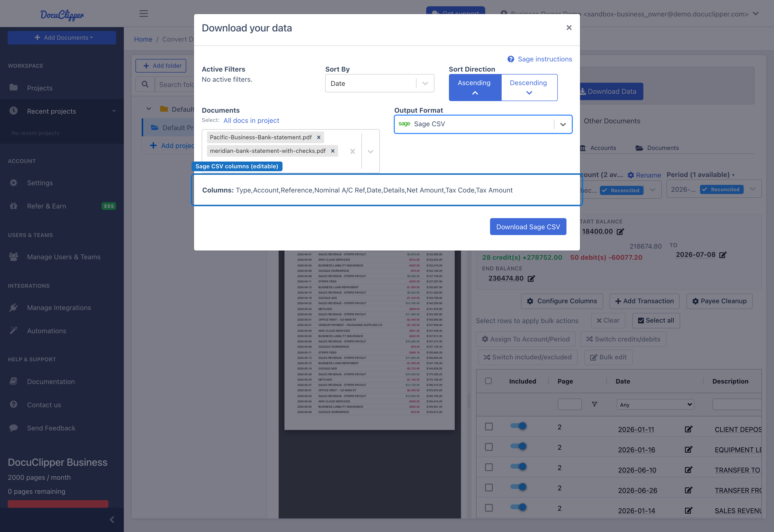774x532 pixels.
Task: Click All docs in project link
Action: pos(251,120)
